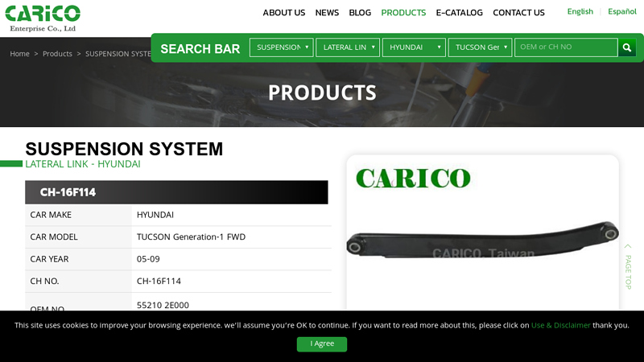Expand the TUCSON Generation model dropdown
The image size is (644, 362).
pos(480,47)
